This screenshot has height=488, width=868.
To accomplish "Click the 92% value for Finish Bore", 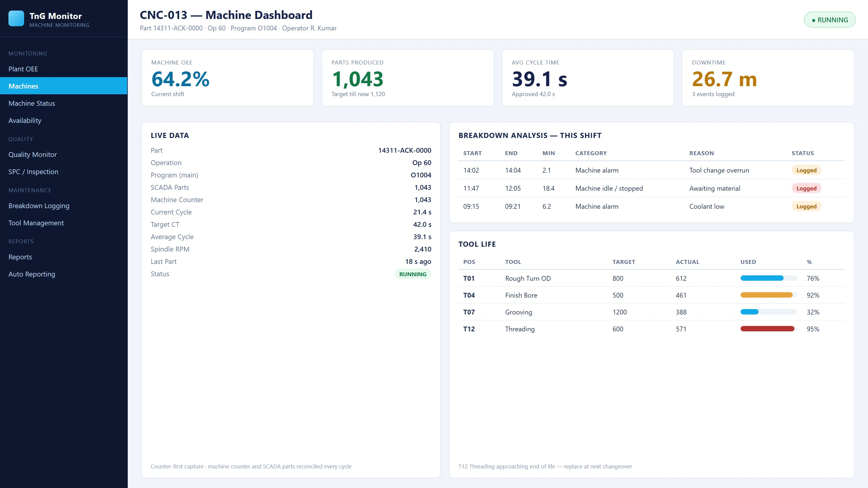I will 813,295.
